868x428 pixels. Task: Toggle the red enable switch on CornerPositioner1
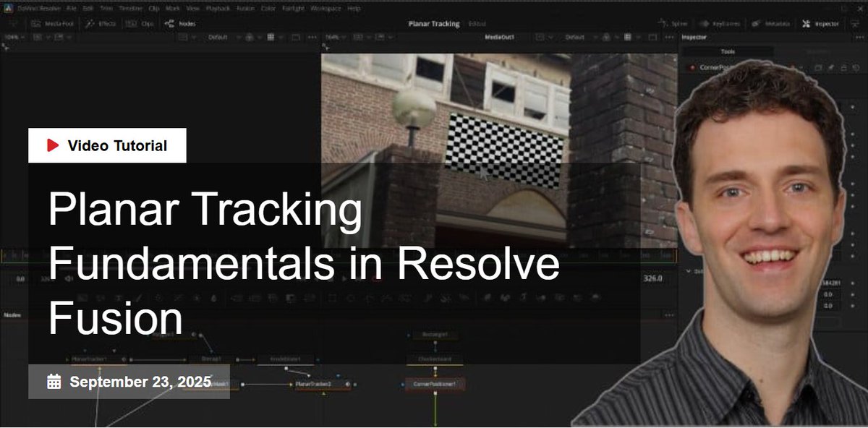click(691, 66)
